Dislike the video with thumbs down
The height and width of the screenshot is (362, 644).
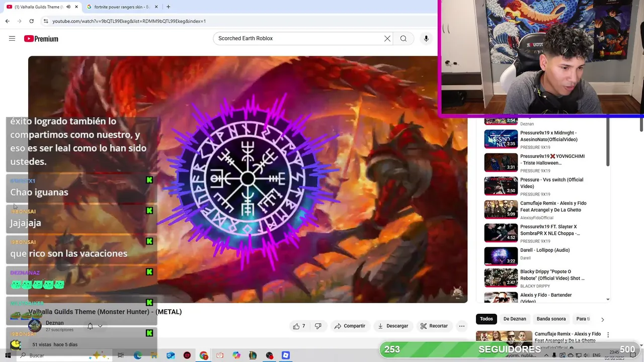click(x=318, y=326)
